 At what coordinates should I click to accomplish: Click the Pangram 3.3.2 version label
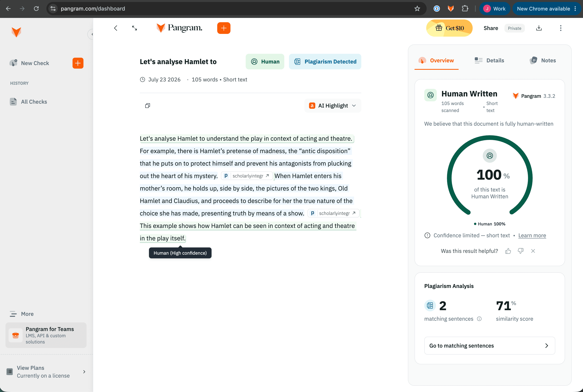pyautogui.click(x=534, y=96)
